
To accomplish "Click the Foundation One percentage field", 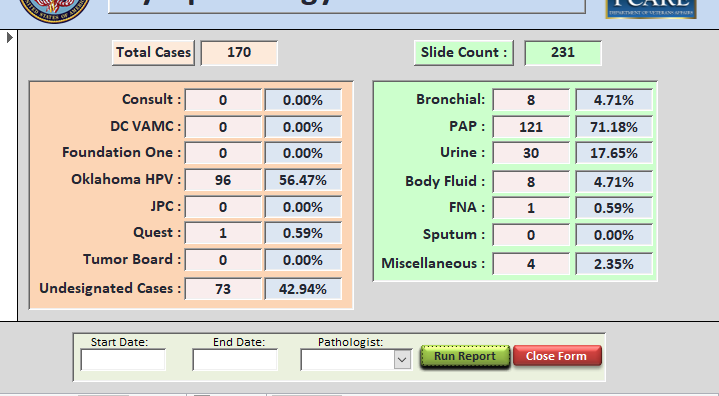I will point(303,153).
